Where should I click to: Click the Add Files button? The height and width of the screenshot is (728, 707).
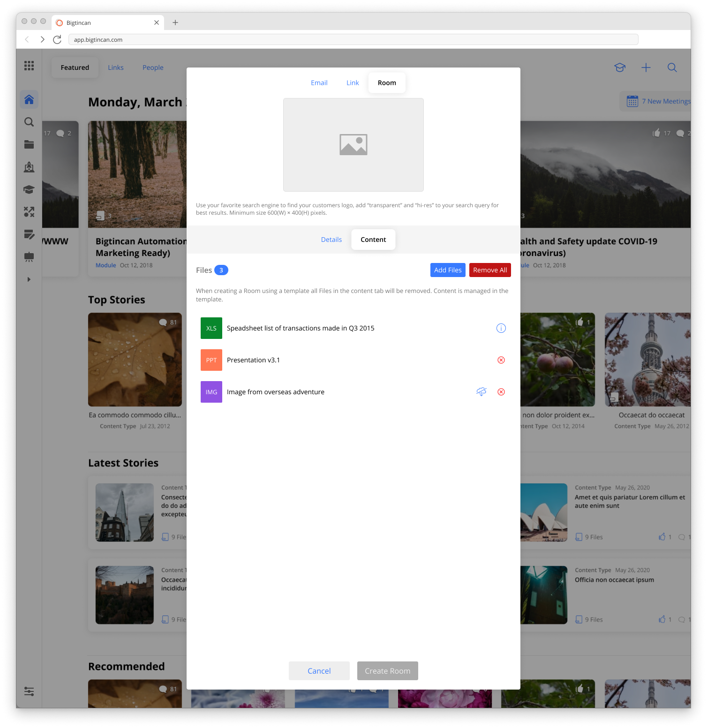pyautogui.click(x=447, y=270)
